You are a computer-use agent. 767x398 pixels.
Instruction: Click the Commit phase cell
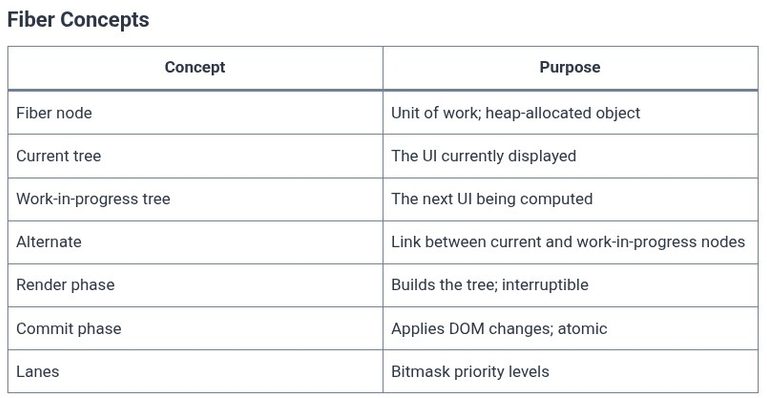(x=195, y=328)
